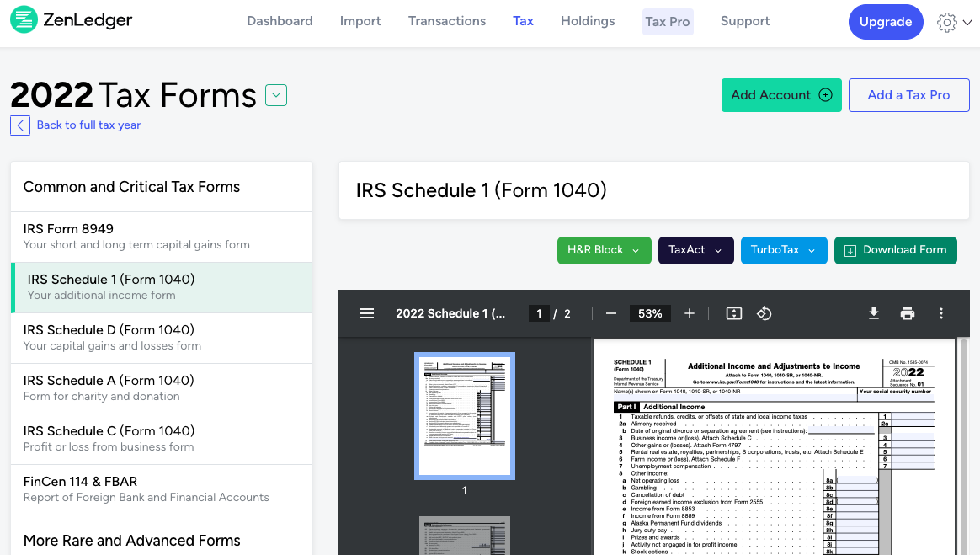Click the ZenLedger logo icon
Viewport: 980px width, 555px height.
click(x=24, y=20)
